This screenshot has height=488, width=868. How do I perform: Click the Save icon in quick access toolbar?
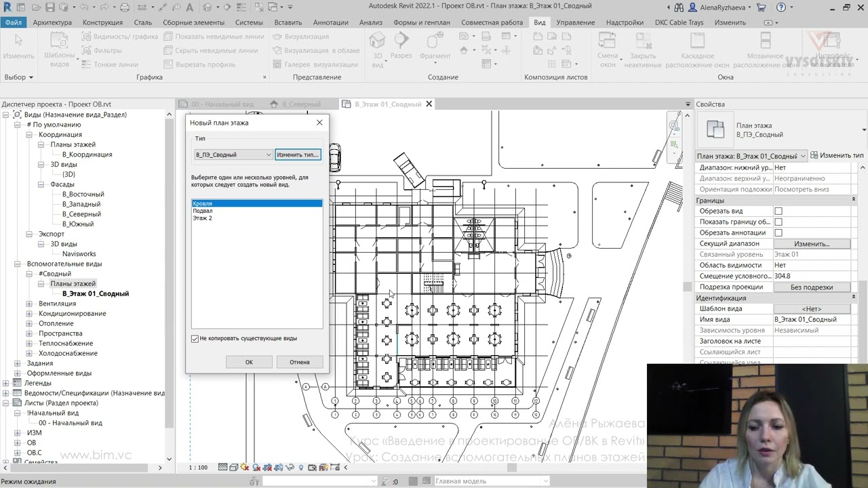tap(50, 7)
